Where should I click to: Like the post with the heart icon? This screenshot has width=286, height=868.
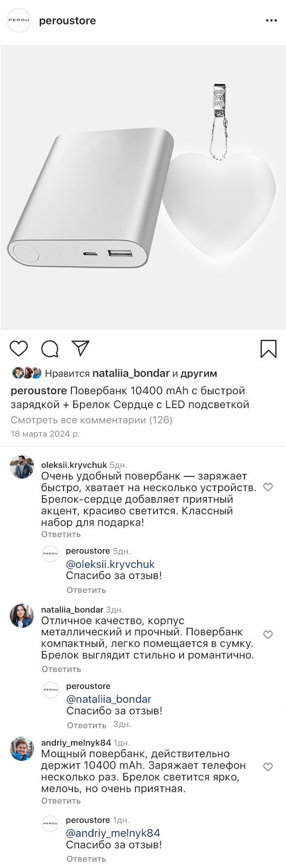[19, 349]
